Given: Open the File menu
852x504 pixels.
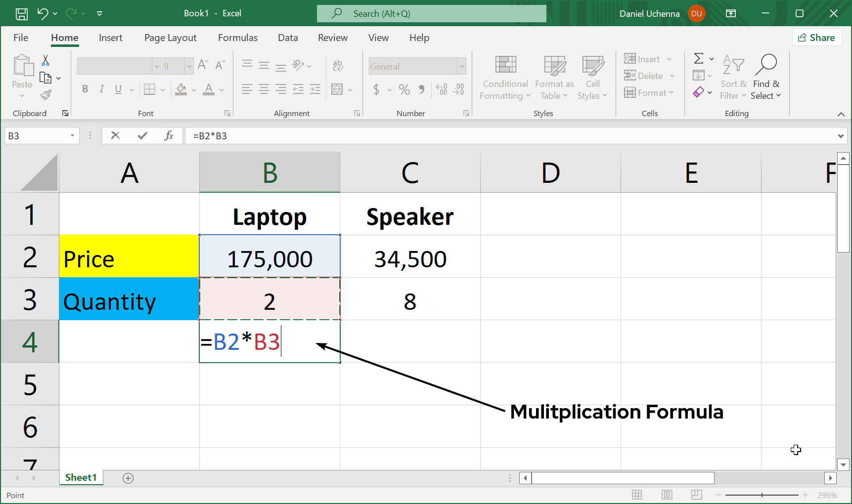Looking at the screenshot, I should [21, 38].
